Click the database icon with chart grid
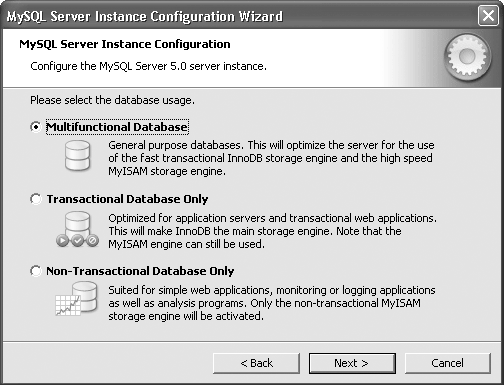The image size is (504, 385). 77,299
